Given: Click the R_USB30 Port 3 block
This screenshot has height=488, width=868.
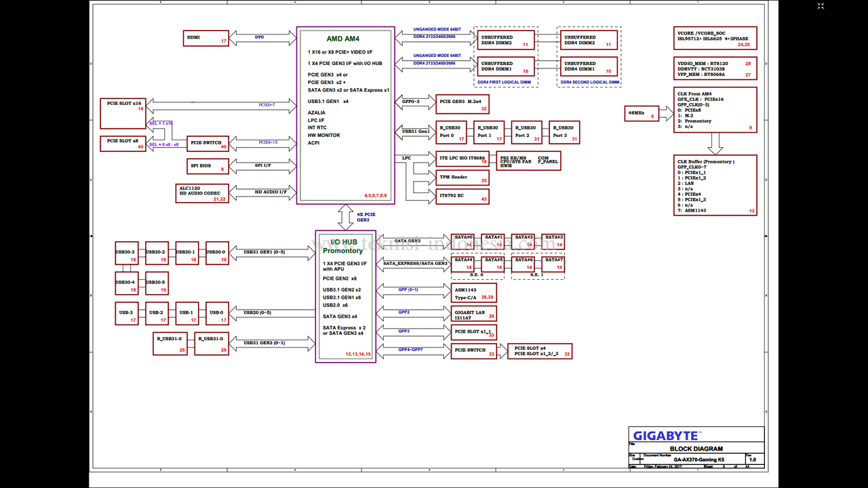Looking at the screenshot, I should click(x=564, y=132).
